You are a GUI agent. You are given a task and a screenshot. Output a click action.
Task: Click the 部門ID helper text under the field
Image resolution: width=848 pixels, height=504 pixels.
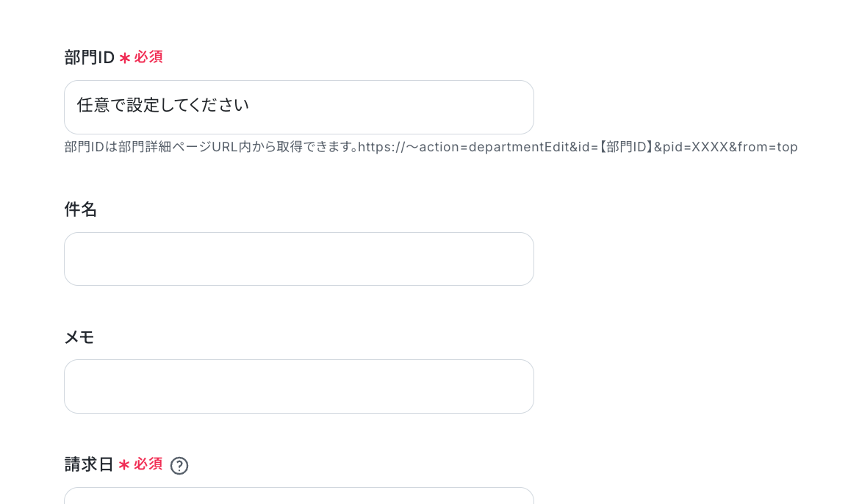[431, 147]
